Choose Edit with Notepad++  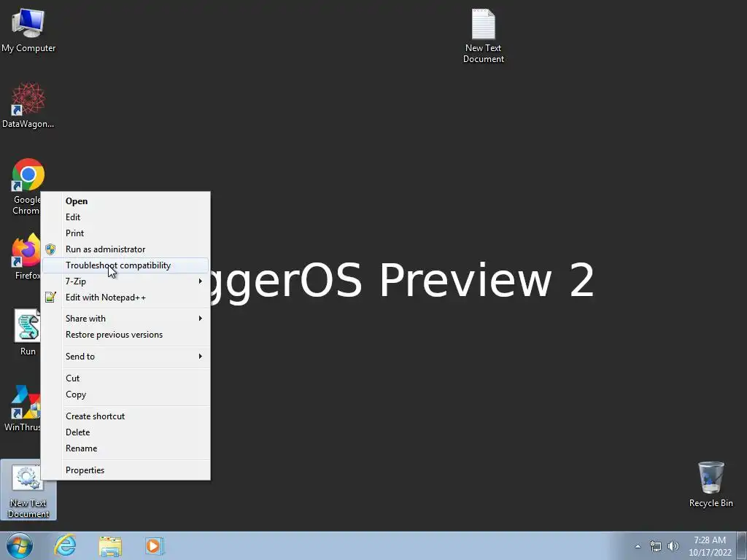point(125,297)
